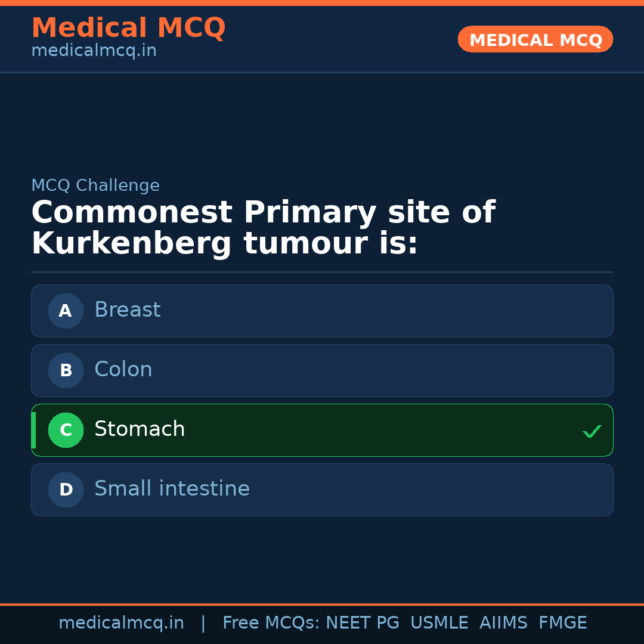Click the green checkmark icon

click(x=592, y=431)
